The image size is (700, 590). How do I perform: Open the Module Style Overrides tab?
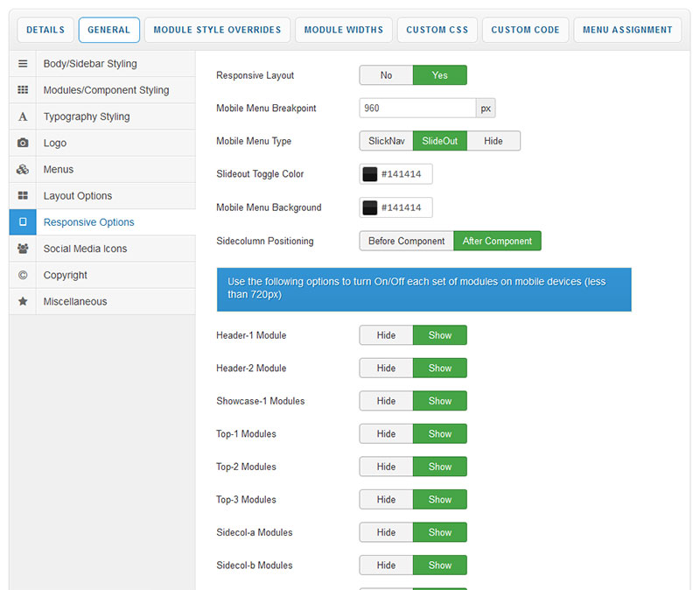[217, 30]
